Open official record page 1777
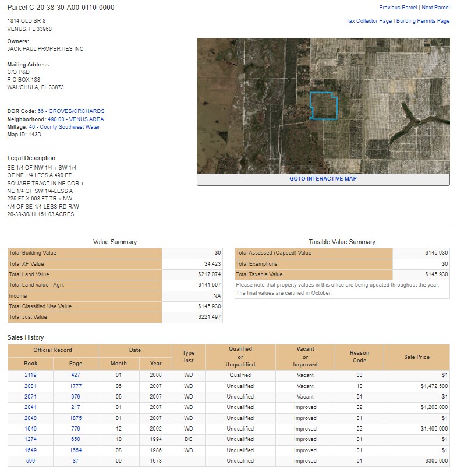The width and height of the screenshot is (457, 476). click(76, 386)
